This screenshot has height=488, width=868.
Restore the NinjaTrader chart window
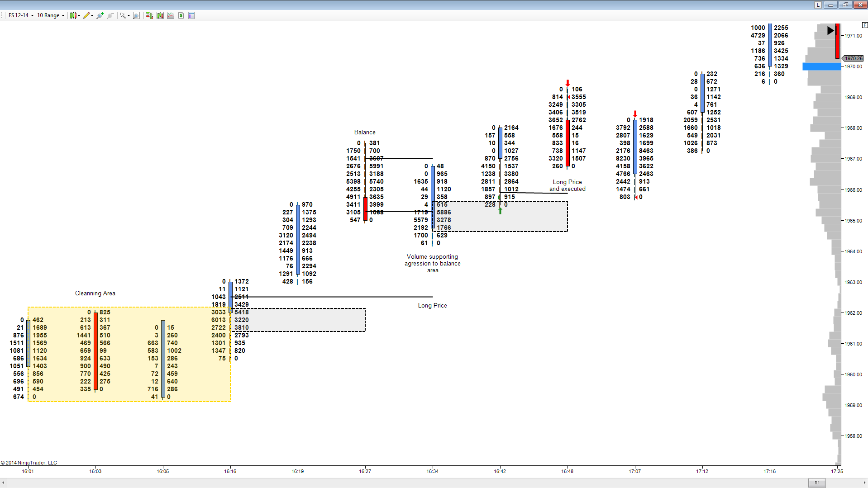click(x=845, y=5)
